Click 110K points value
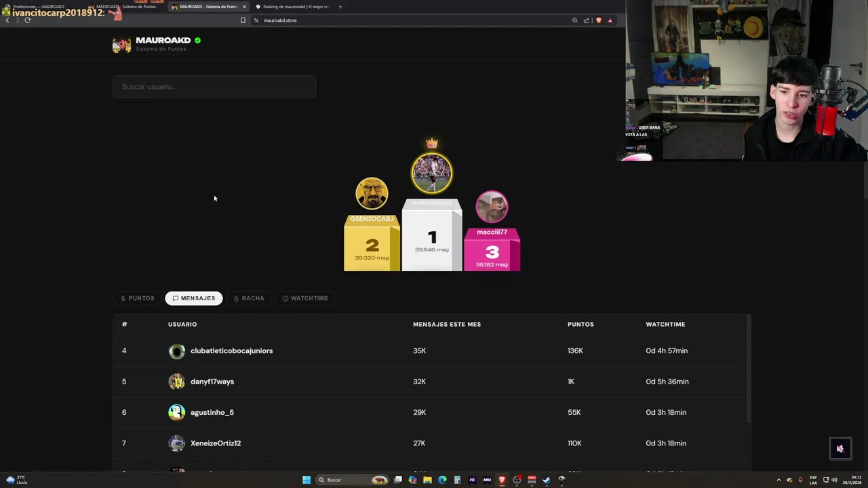Screen dimensions: 868x488 574,443
